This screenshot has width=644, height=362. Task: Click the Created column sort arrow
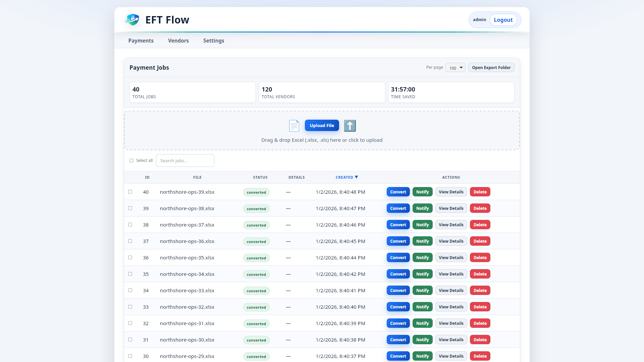tap(357, 177)
